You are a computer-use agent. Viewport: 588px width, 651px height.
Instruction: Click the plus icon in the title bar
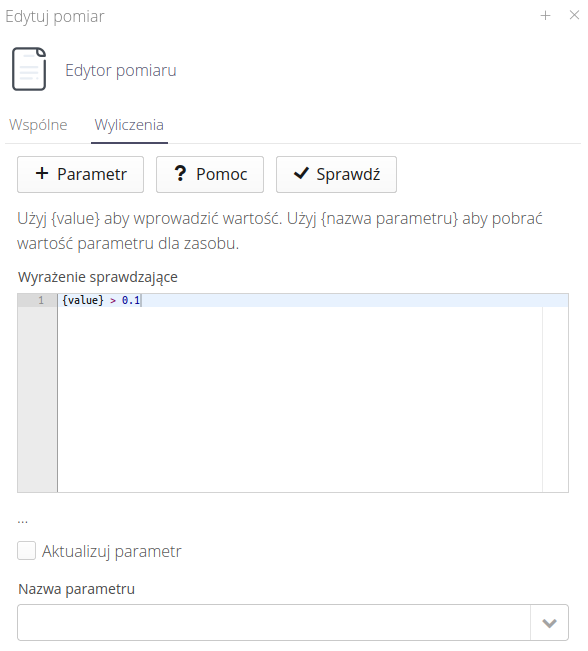(545, 16)
